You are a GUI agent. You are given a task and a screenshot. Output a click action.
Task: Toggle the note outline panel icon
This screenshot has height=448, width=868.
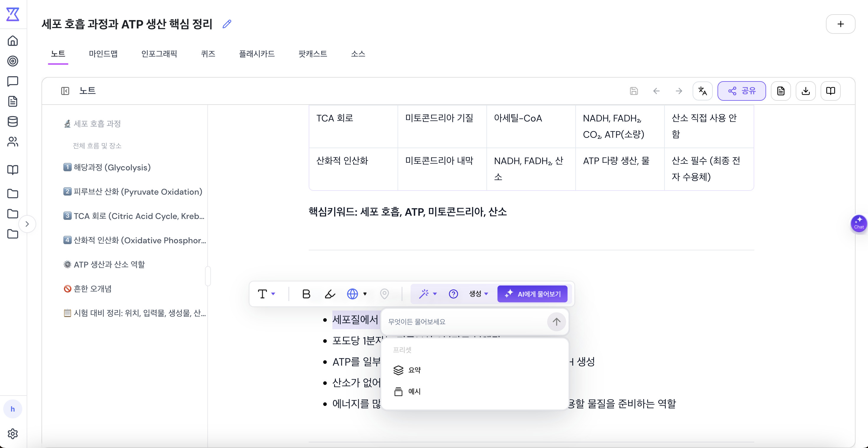(x=65, y=91)
